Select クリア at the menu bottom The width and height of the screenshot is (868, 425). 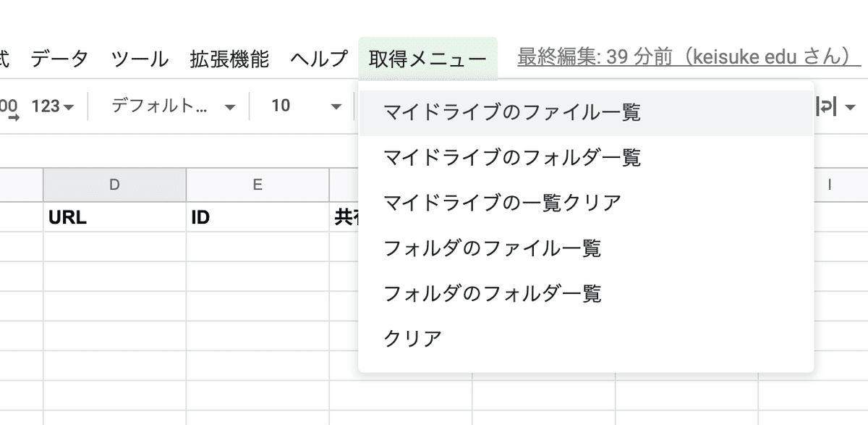click(414, 336)
